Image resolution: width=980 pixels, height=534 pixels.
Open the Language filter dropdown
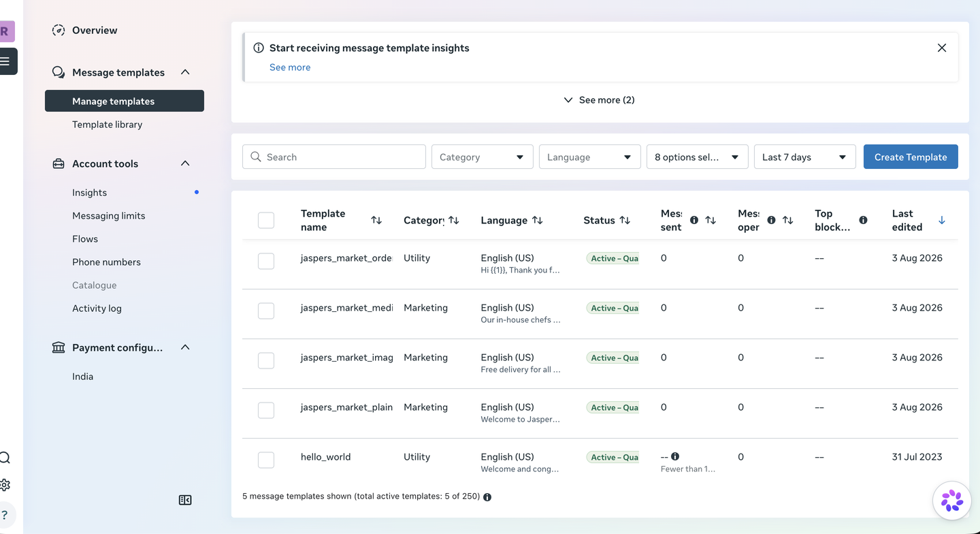[x=590, y=157]
